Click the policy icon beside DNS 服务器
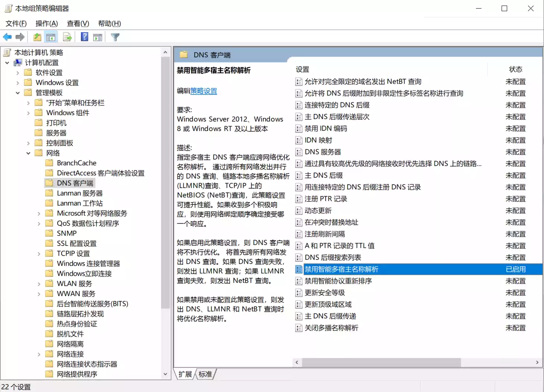544x392 pixels. pos(298,152)
